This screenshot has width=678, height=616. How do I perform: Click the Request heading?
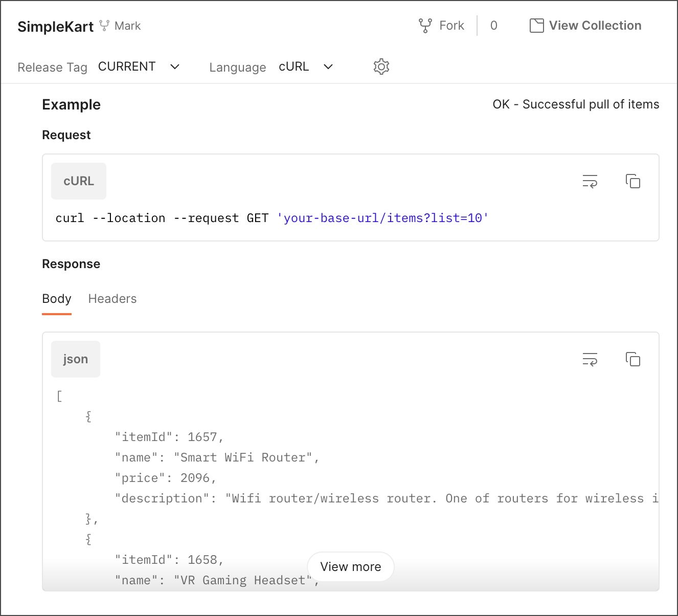point(66,135)
